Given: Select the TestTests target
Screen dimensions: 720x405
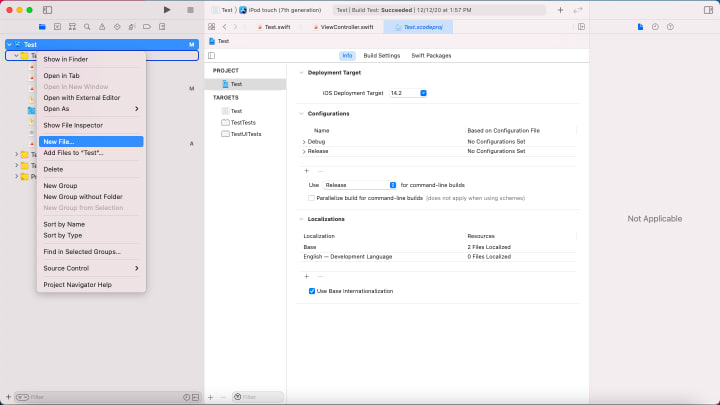Looking at the screenshot, I should click(x=245, y=123).
